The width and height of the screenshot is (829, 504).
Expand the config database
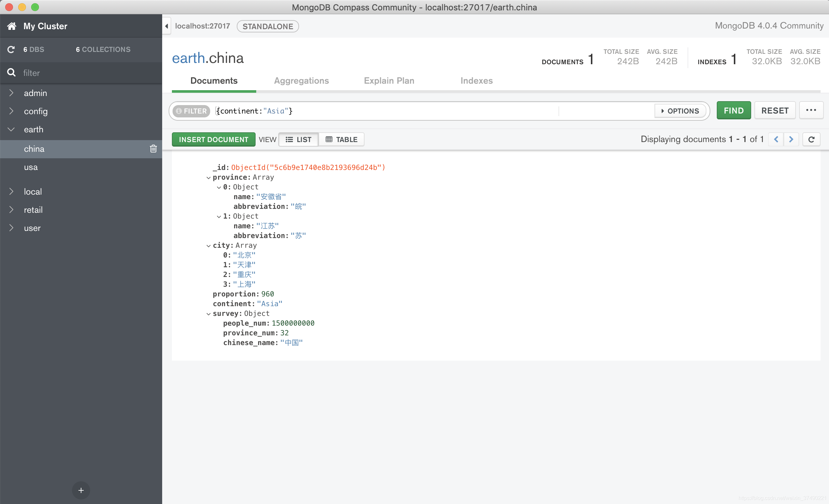pos(11,111)
